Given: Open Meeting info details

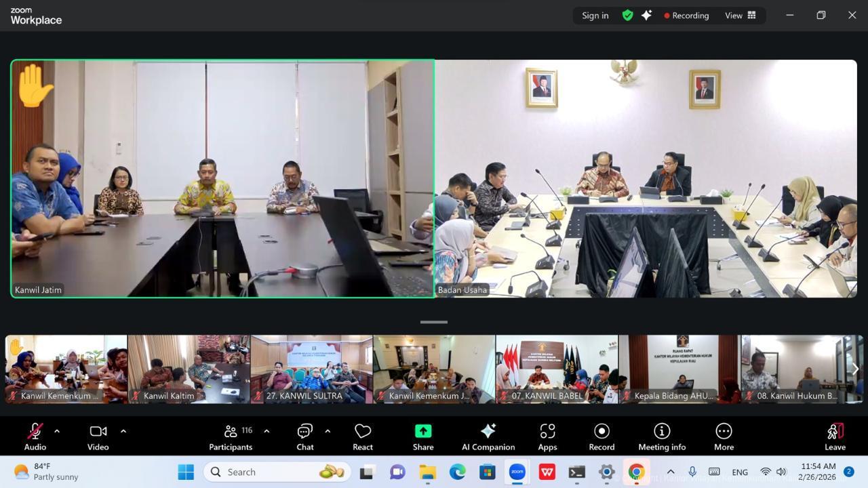Looking at the screenshot, I should pos(661,436).
